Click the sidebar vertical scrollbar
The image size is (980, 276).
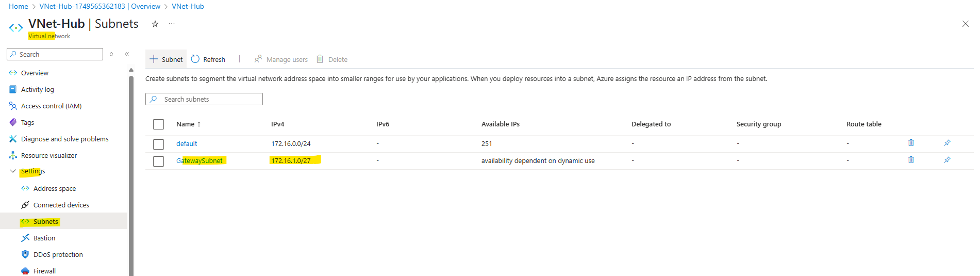131,175
